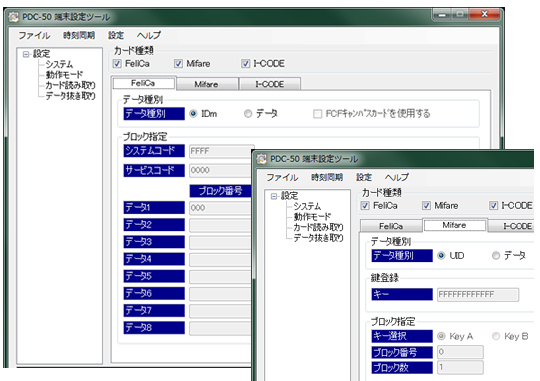Toggle the Mifare checkbox in the back window
The height and width of the screenshot is (381, 540).
pyautogui.click(x=178, y=64)
